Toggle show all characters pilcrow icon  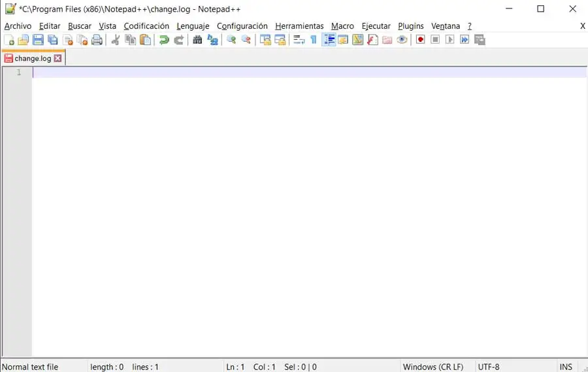[314, 40]
